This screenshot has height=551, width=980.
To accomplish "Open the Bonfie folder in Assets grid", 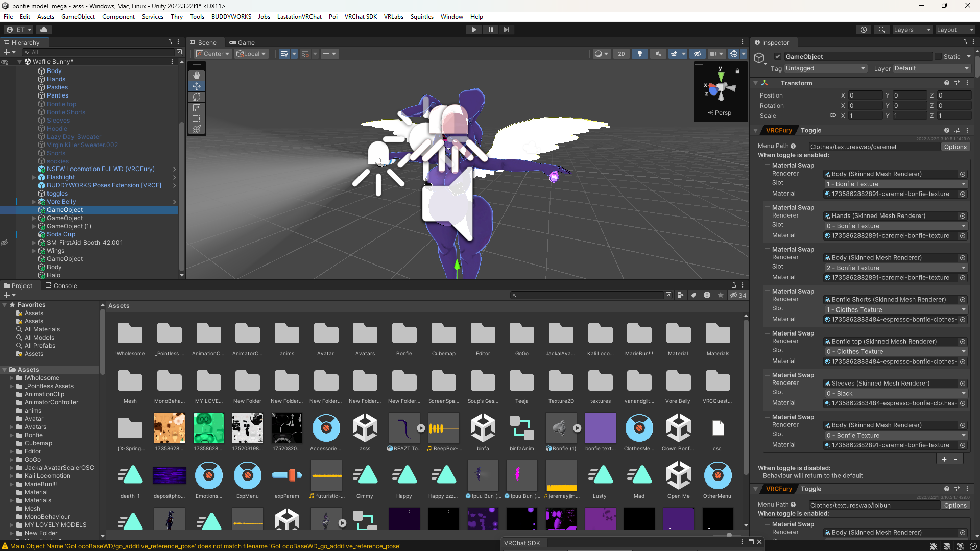I will (404, 339).
